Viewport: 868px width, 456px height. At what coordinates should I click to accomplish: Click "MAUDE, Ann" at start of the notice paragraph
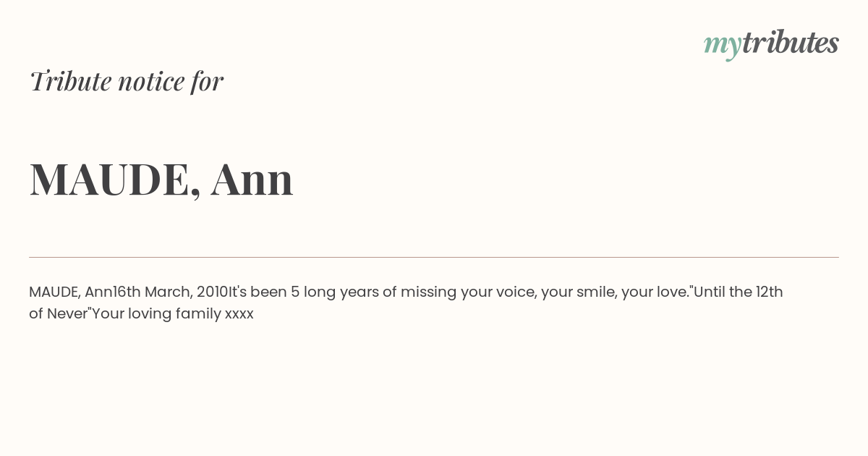coord(71,292)
